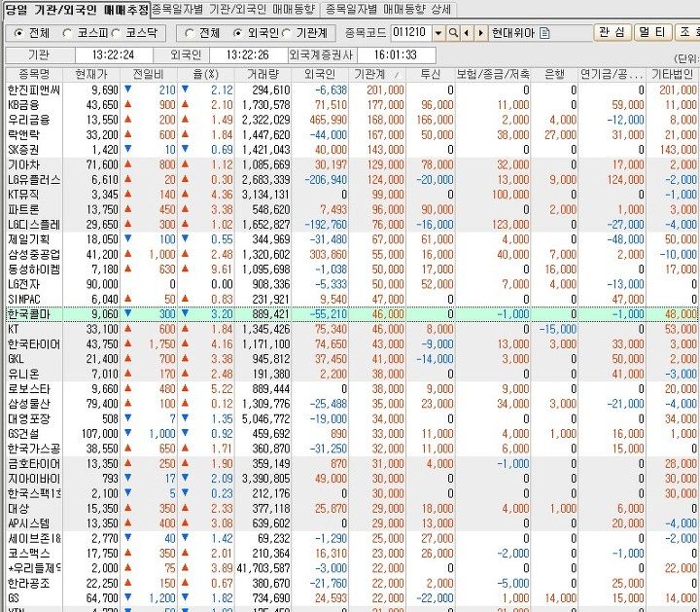This screenshot has height=612, width=700.
Task: Select the 기관계 radio button
Action: [x=286, y=33]
